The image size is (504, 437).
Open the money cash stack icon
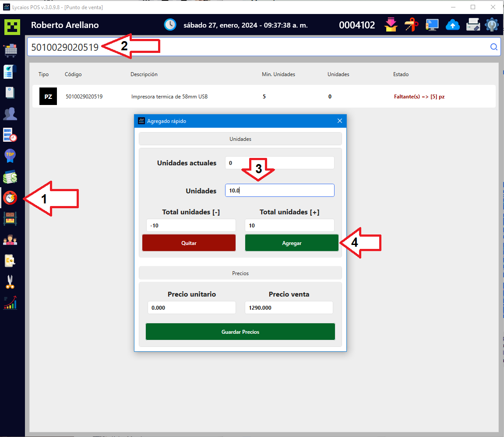pyautogui.click(x=11, y=177)
